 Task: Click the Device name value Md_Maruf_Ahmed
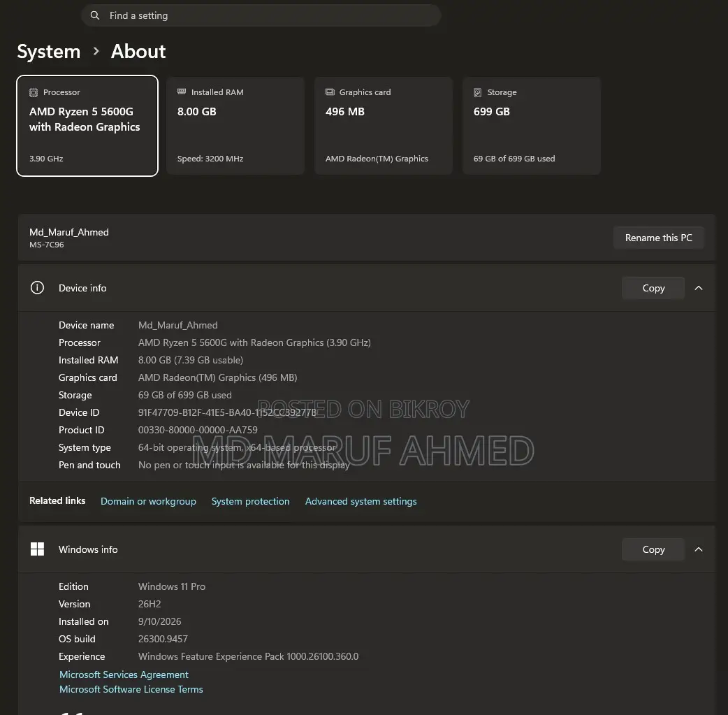pos(178,325)
